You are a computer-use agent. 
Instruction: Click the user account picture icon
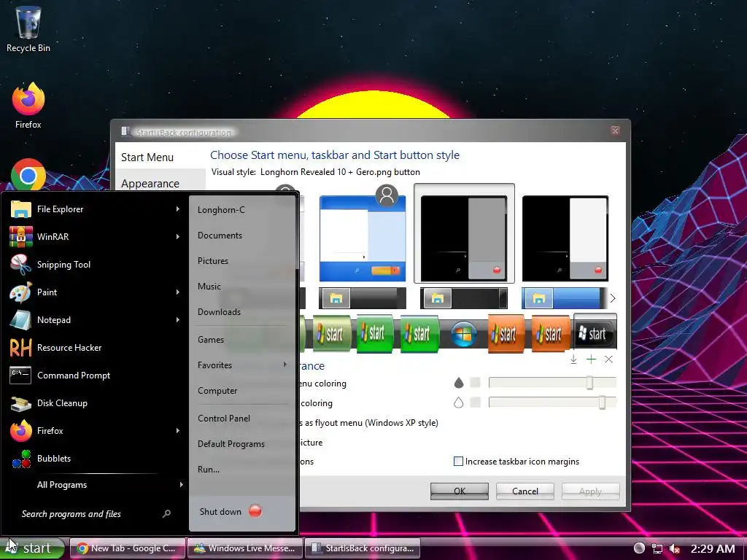tap(387, 195)
